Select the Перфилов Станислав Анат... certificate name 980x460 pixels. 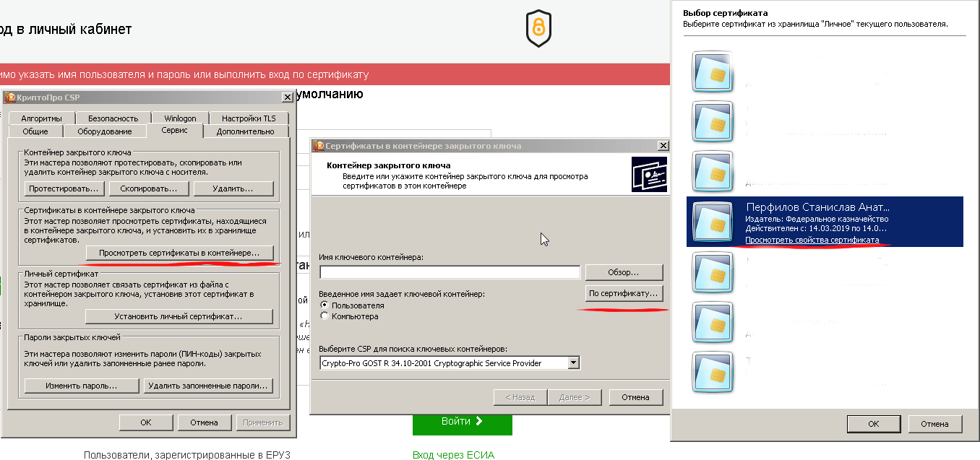point(817,207)
